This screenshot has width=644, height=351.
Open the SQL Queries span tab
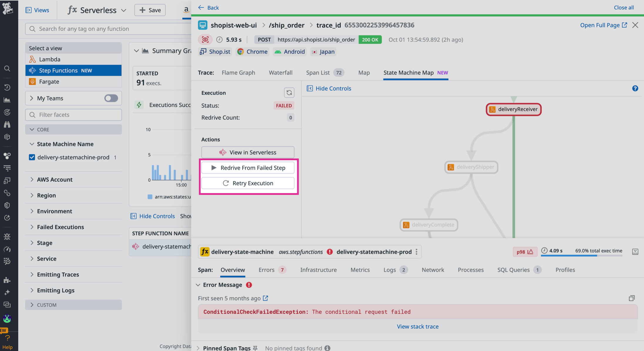point(513,270)
